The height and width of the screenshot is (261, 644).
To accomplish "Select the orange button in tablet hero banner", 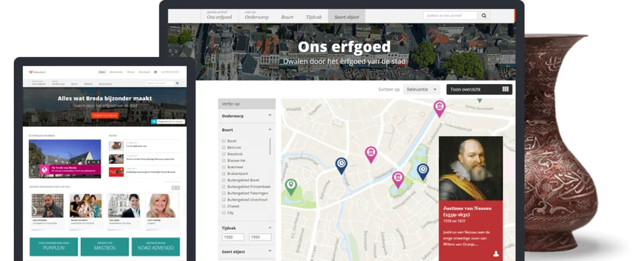I will [105, 116].
